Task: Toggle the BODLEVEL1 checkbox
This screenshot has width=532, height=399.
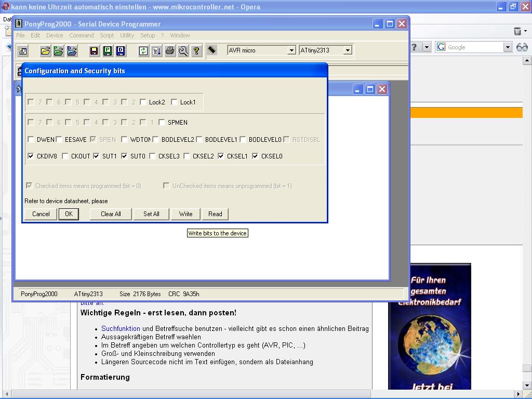Action: point(199,139)
